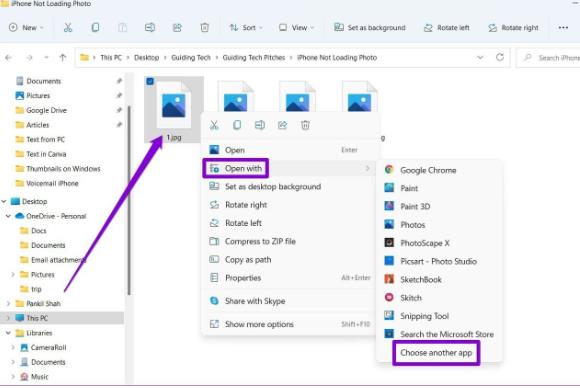The image size is (580, 388).
Task: Open the New dropdown in the toolbar
Action: 26,28
